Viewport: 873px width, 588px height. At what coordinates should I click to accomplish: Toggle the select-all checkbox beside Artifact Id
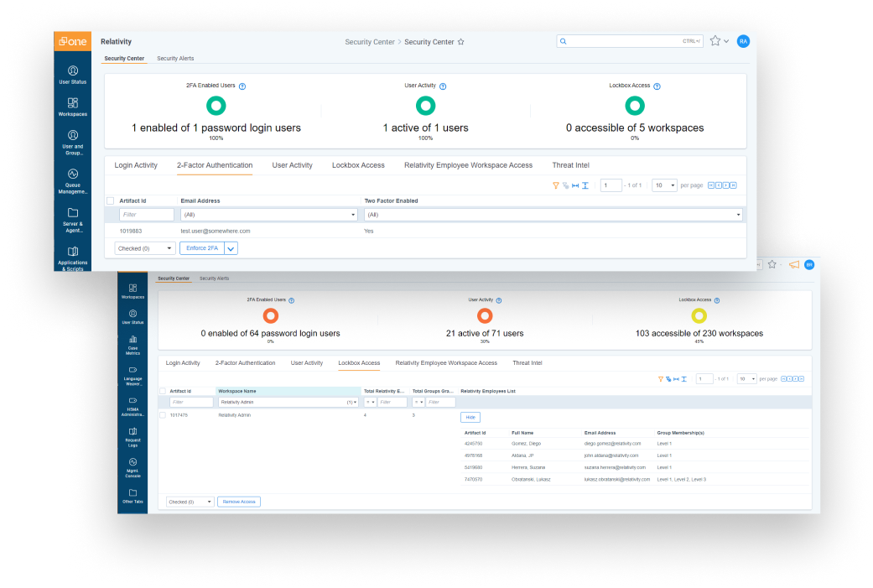point(110,201)
